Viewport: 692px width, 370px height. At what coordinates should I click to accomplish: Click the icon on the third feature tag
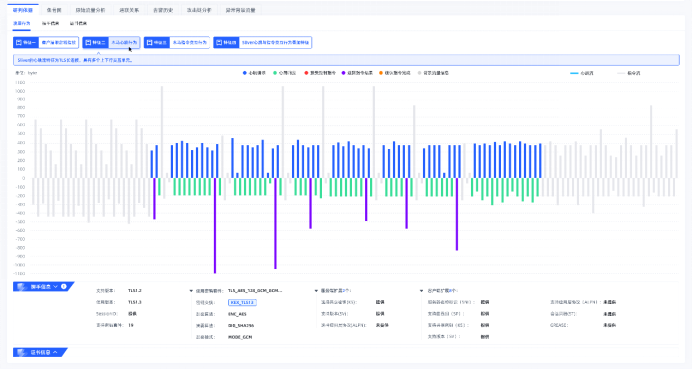click(150, 42)
